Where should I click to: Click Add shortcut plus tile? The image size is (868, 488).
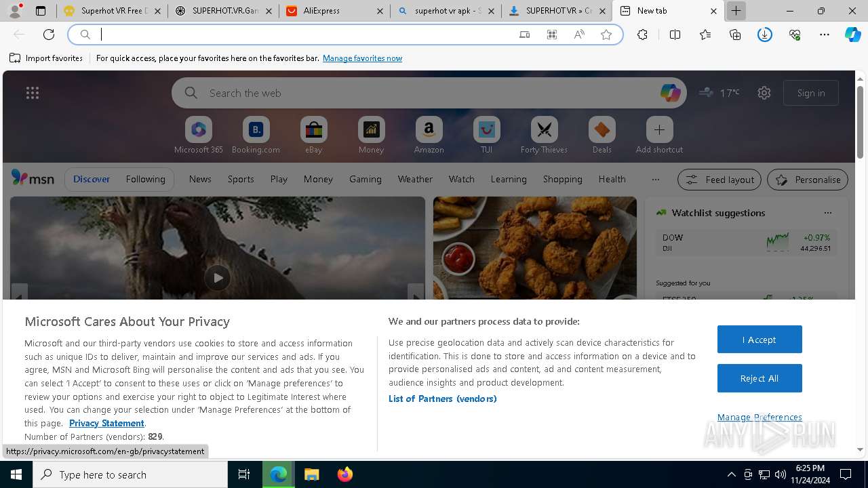click(659, 135)
